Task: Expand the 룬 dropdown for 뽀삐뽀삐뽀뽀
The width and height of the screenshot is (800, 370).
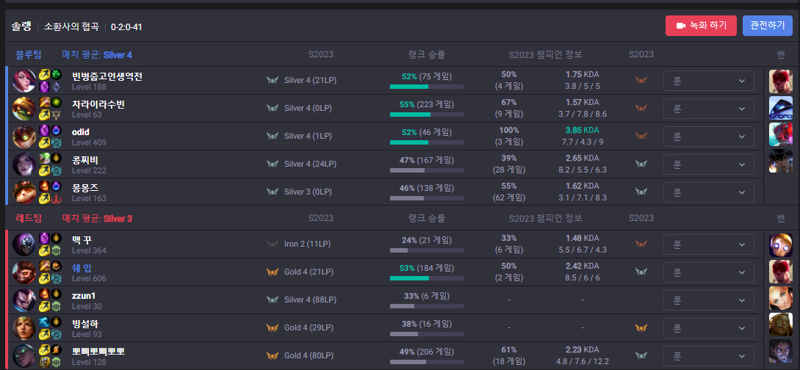Action: (708, 356)
